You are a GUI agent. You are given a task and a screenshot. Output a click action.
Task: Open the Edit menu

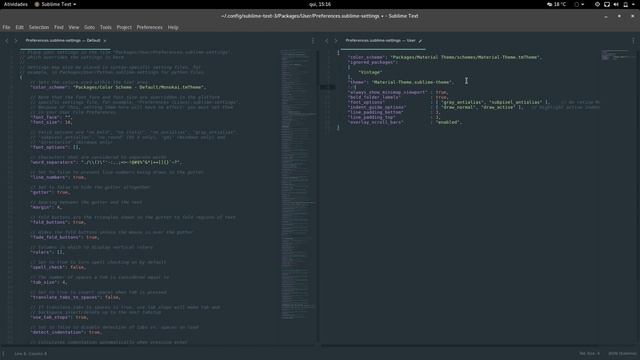[19, 27]
